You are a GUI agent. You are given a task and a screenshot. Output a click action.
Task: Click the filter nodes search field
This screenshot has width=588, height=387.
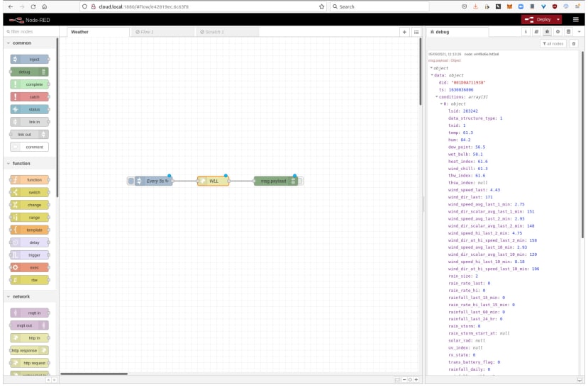click(31, 31)
